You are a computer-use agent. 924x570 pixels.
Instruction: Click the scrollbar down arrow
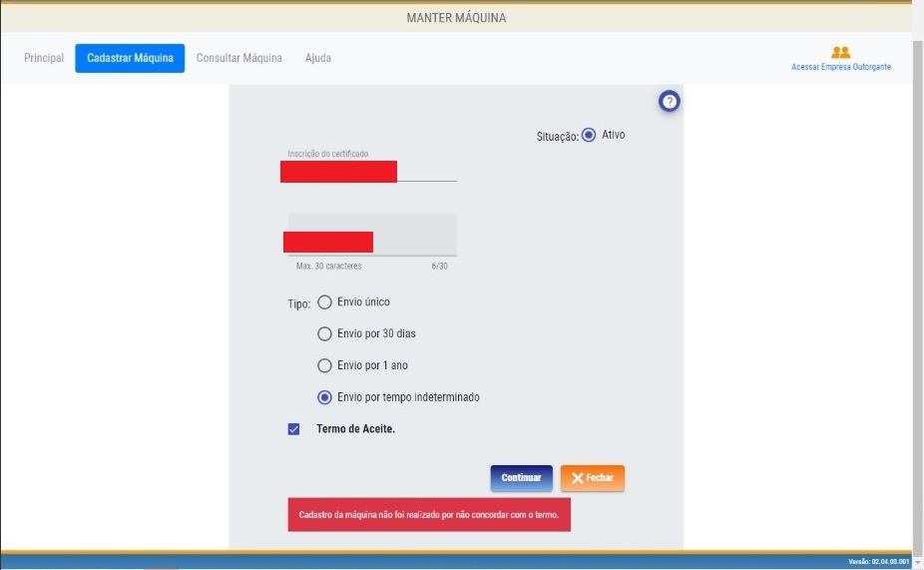(917, 562)
